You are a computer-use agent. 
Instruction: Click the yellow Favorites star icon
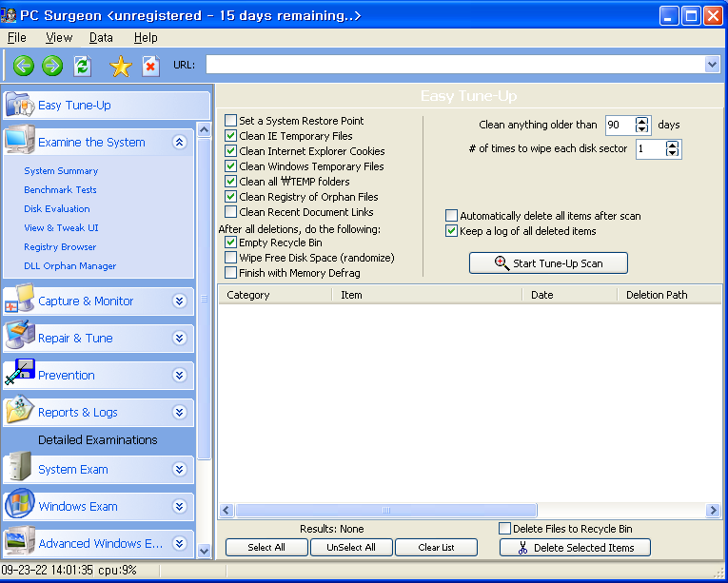coord(121,67)
